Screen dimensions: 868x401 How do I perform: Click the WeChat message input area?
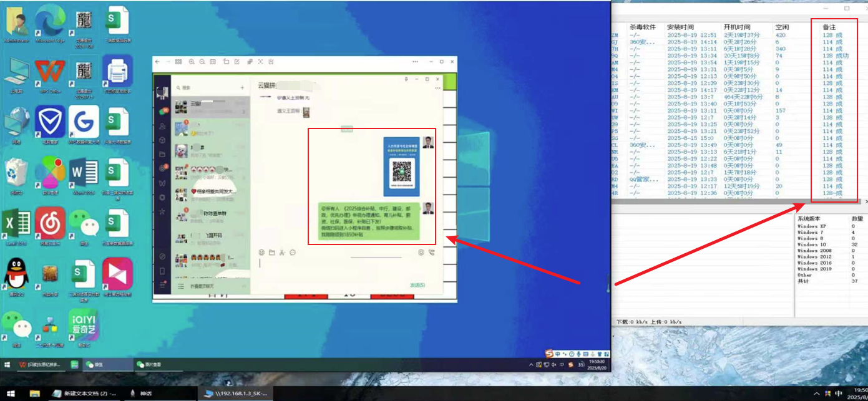point(348,269)
